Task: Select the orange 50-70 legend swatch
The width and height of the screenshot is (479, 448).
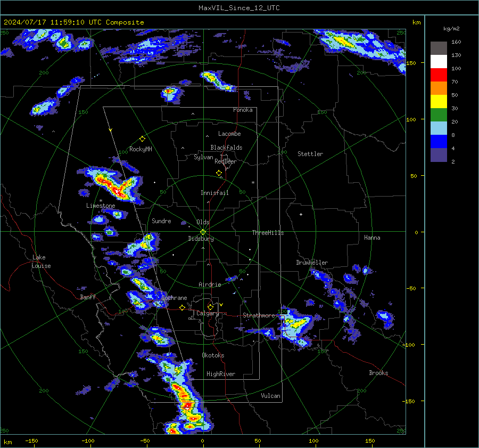Action: [439, 88]
